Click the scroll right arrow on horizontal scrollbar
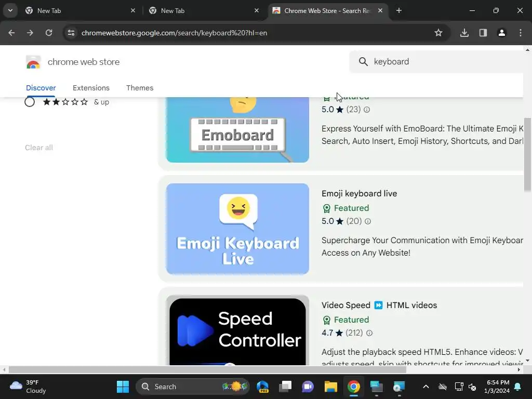Viewport: 532px width, 399px height. click(x=519, y=369)
